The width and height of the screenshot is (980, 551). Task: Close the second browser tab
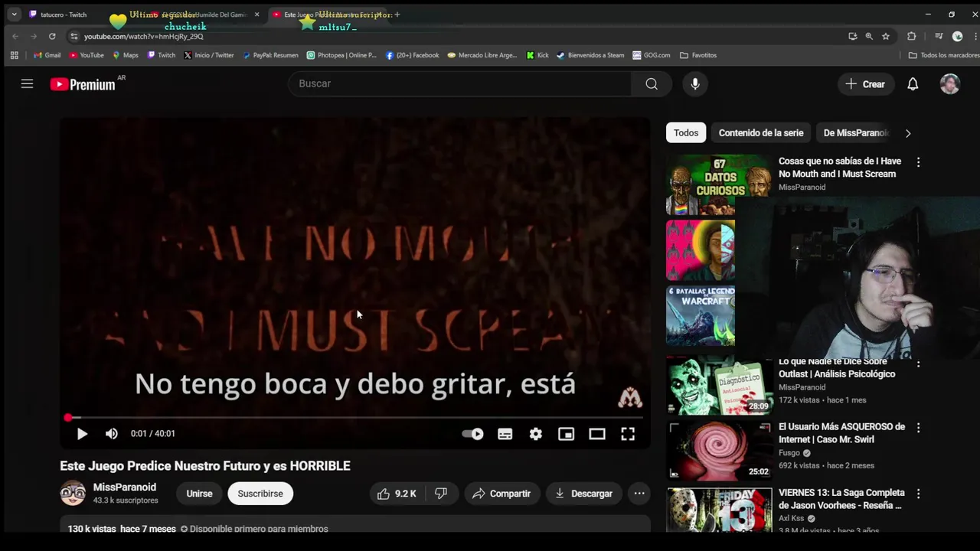point(256,15)
